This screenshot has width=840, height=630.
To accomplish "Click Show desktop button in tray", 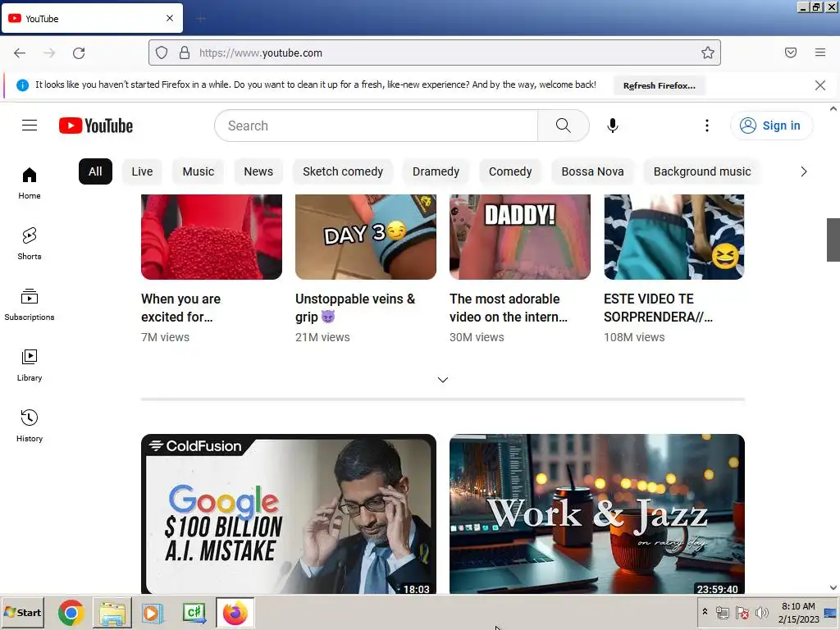I will click(x=831, y=612).
